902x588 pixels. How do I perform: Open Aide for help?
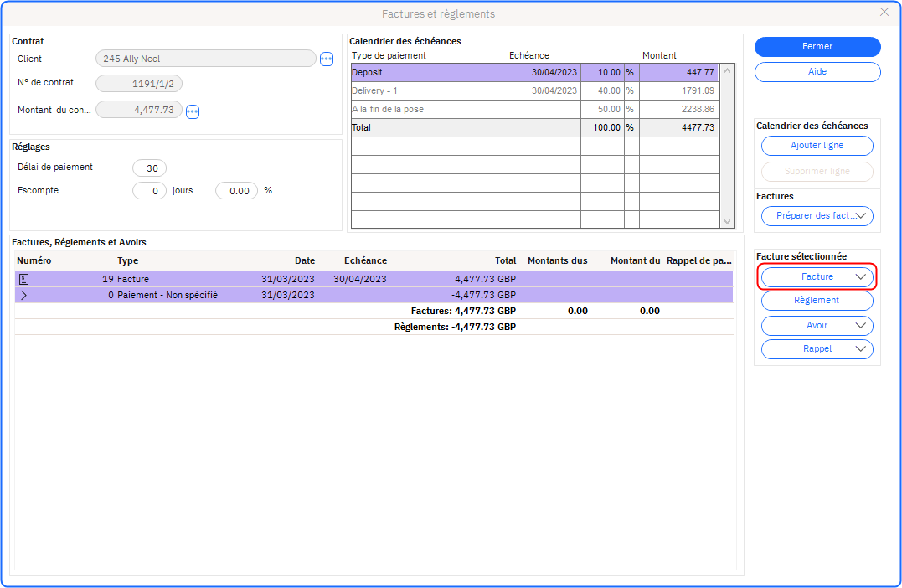point(817,72)
